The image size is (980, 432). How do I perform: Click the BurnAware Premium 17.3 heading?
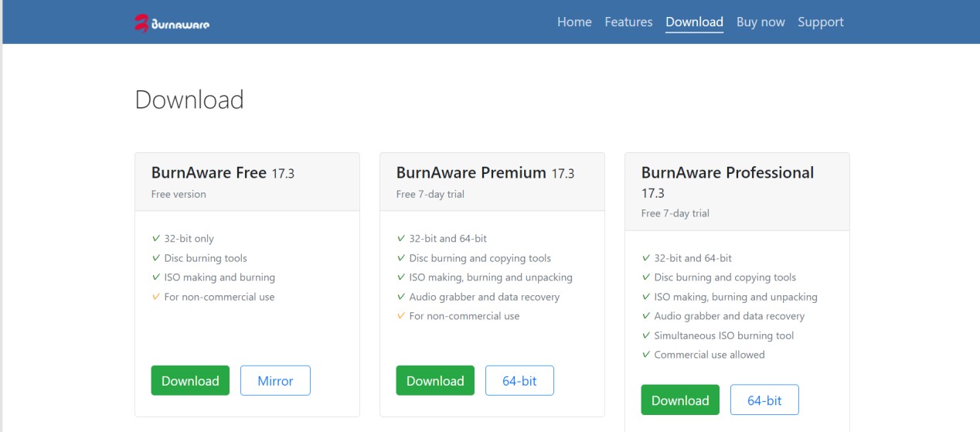(x=485, y=172)
